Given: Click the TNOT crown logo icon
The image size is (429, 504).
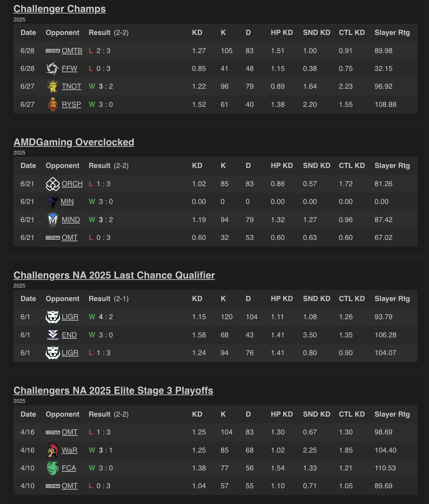Looking at the screenshot, I should click(x=53, y=86).
